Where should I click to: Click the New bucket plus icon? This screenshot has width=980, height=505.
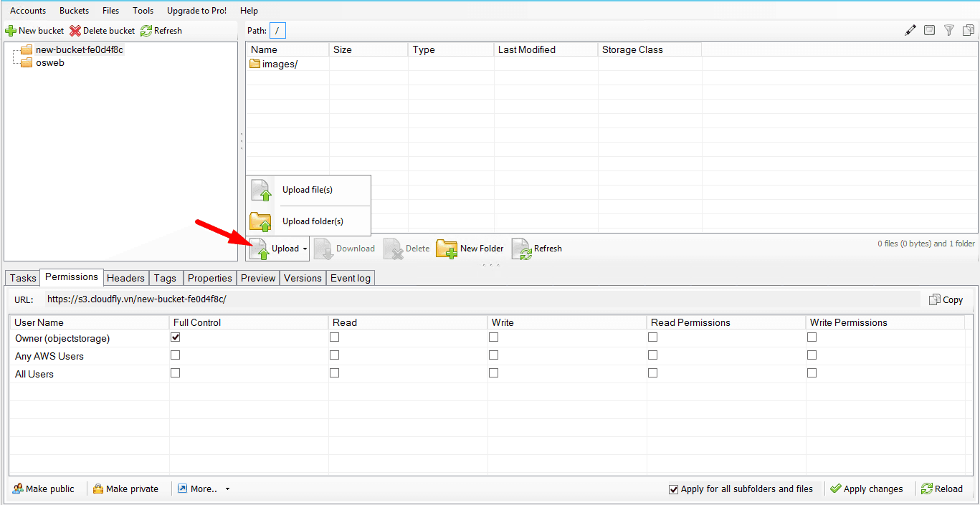pos(11,31)
